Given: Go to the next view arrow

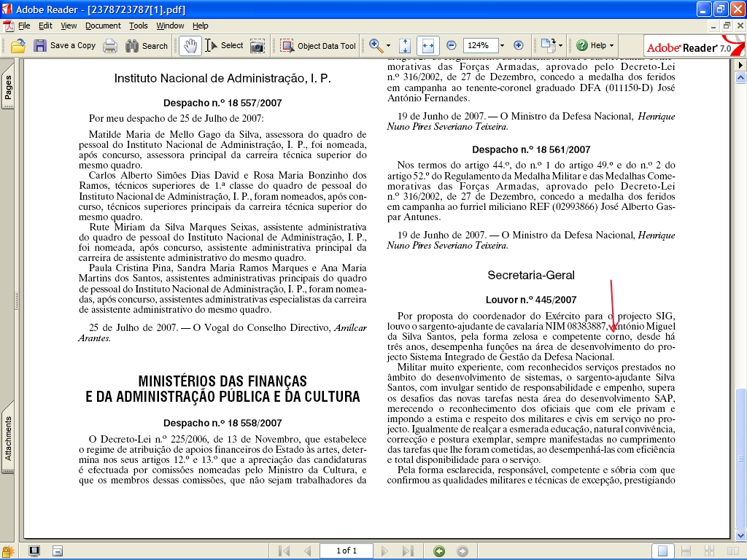Looking at the screenshot, I should click(x=462, y=551).
